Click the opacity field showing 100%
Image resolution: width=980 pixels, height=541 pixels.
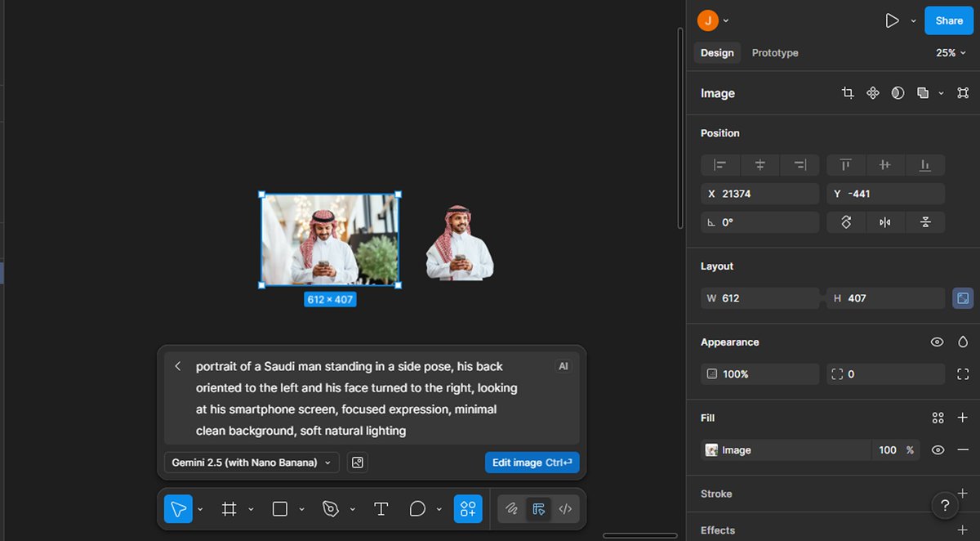759,374
